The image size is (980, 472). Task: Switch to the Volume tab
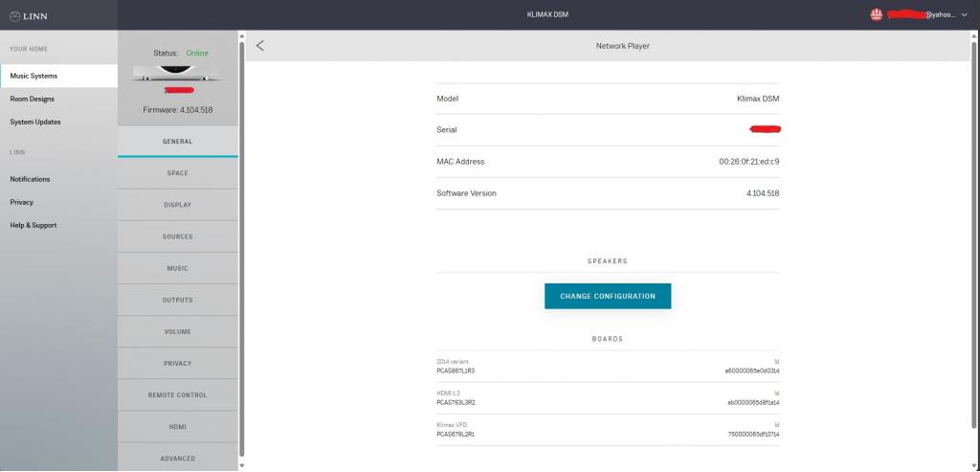[177, 331]
